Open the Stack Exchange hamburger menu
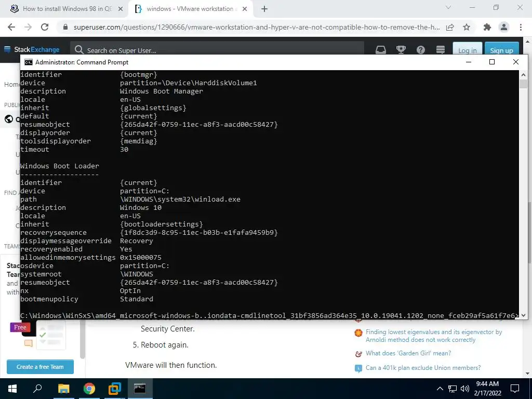 [7, 49]
